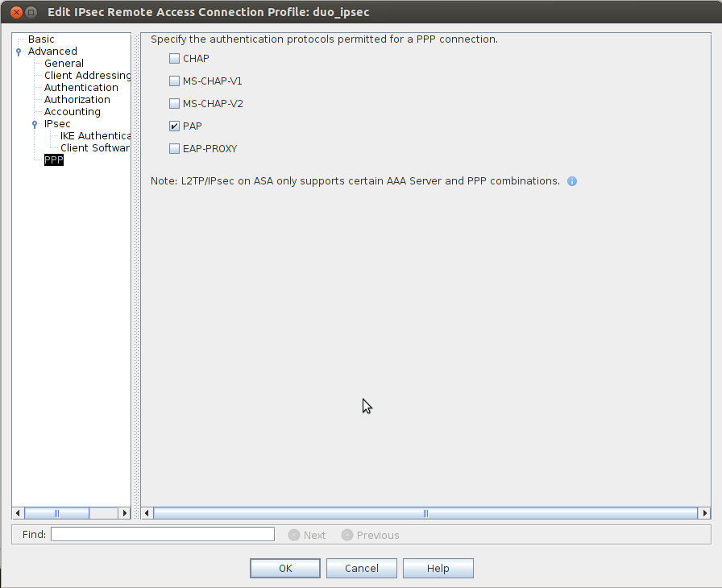This screenshot has height=588, width=722.
Task: Select IKE Authentication in the tree
Action: click(x=94, y=135)
